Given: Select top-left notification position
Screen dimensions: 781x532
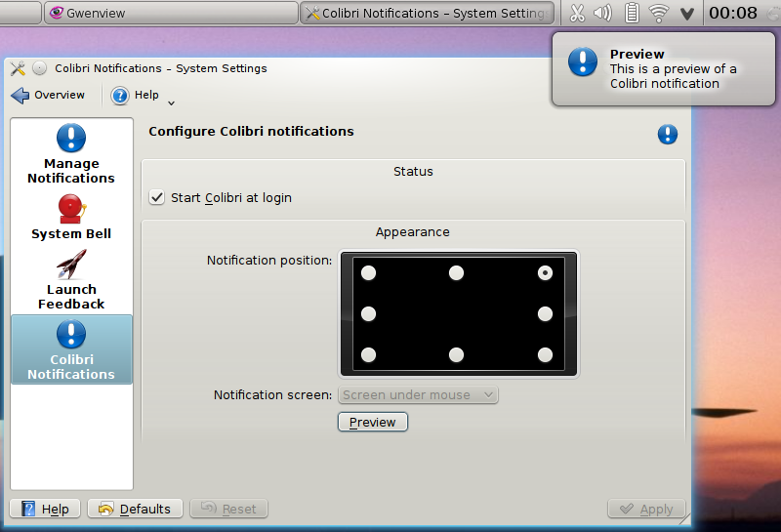Looking at the screenshot, I should [368, 273].
